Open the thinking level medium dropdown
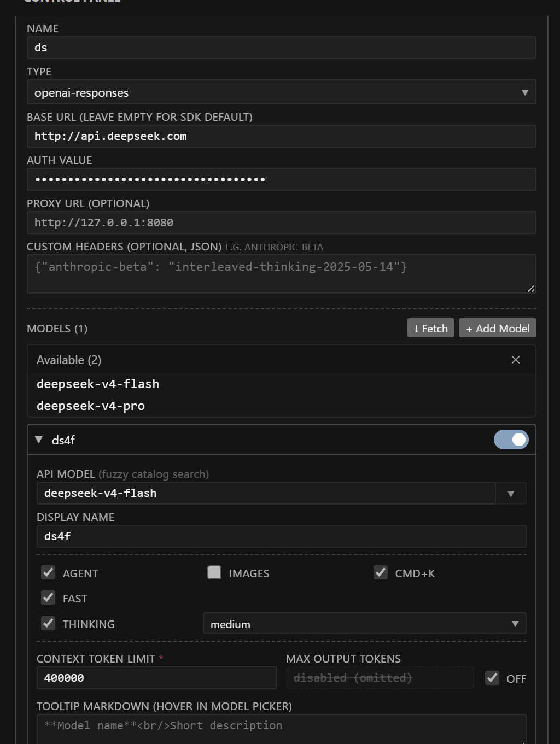The width and height of the screenshot is (560, 744). pyautogui.click(x=364, y=624)
